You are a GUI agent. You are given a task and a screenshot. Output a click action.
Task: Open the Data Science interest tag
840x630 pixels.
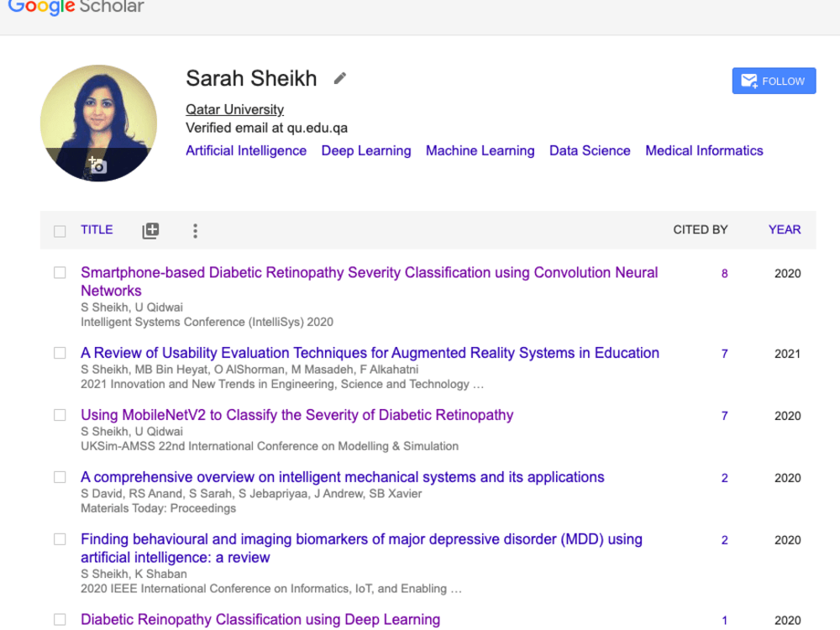590,150
